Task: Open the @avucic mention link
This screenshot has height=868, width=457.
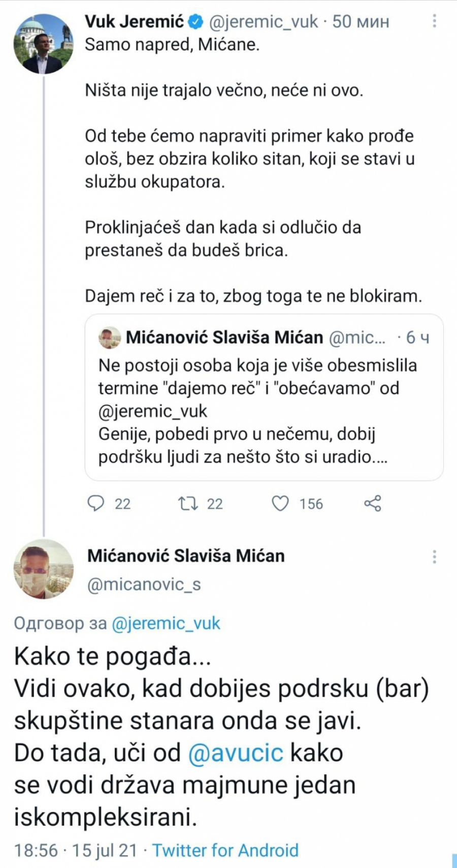Action: click(x=236, y=753)
